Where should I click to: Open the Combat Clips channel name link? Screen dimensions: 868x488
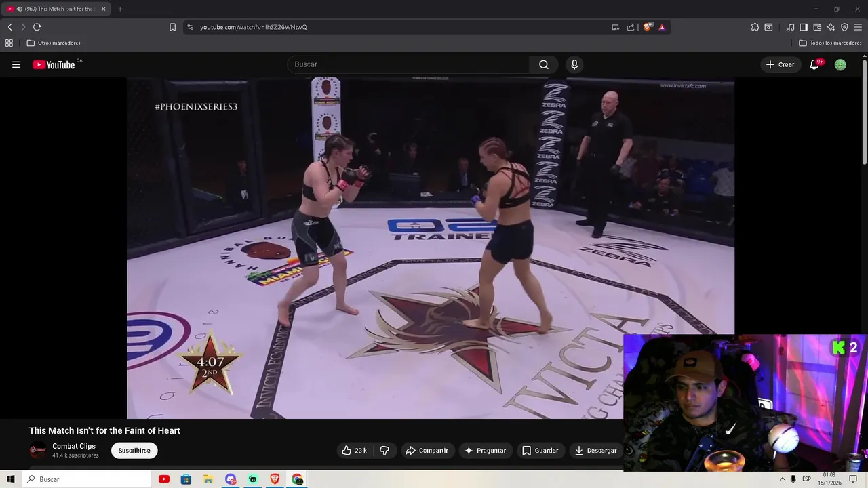point(74,446)
